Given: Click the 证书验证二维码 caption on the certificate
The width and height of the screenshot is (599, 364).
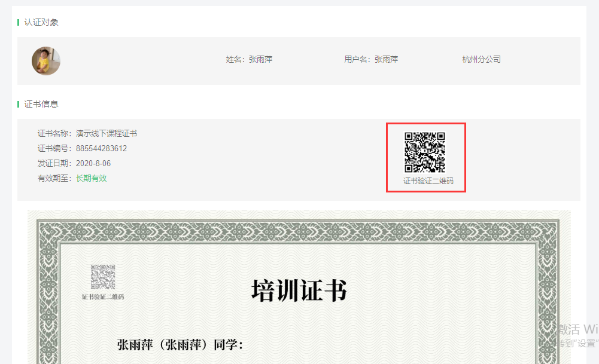Looking at the screenshot, I should click(102, 297).
